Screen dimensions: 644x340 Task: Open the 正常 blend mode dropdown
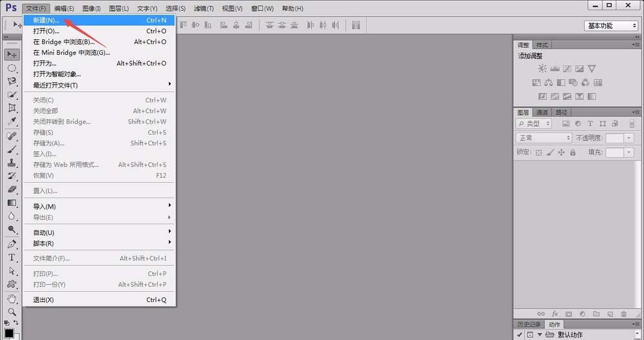[x=544, y=138]
